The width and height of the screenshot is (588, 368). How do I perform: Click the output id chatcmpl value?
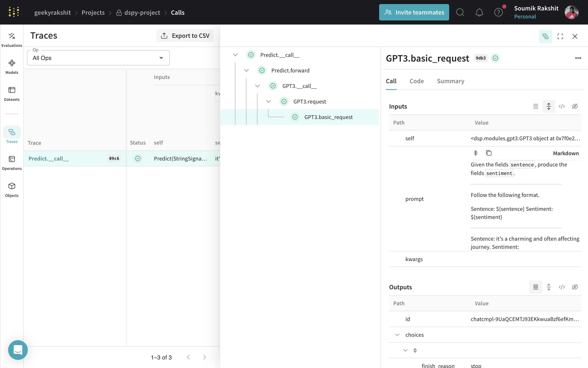(x=525, y=319)
